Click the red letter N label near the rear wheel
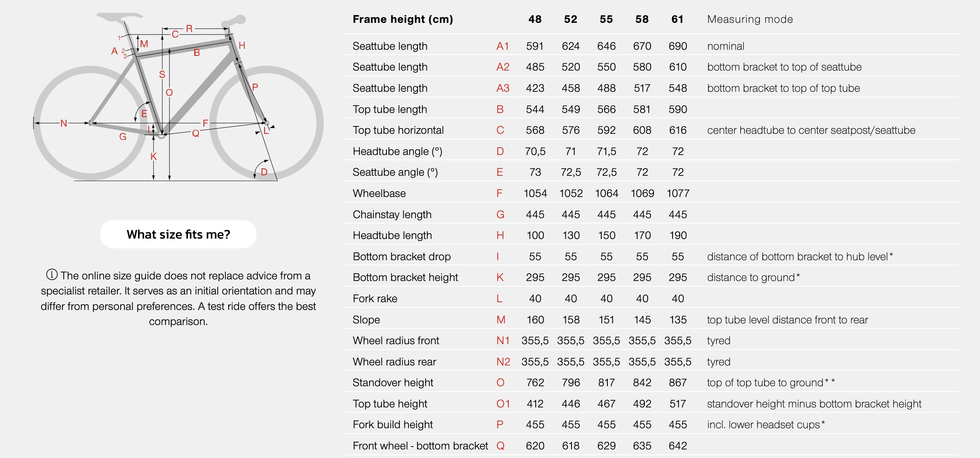Screen dimensions: 980x458 [64, 123]
